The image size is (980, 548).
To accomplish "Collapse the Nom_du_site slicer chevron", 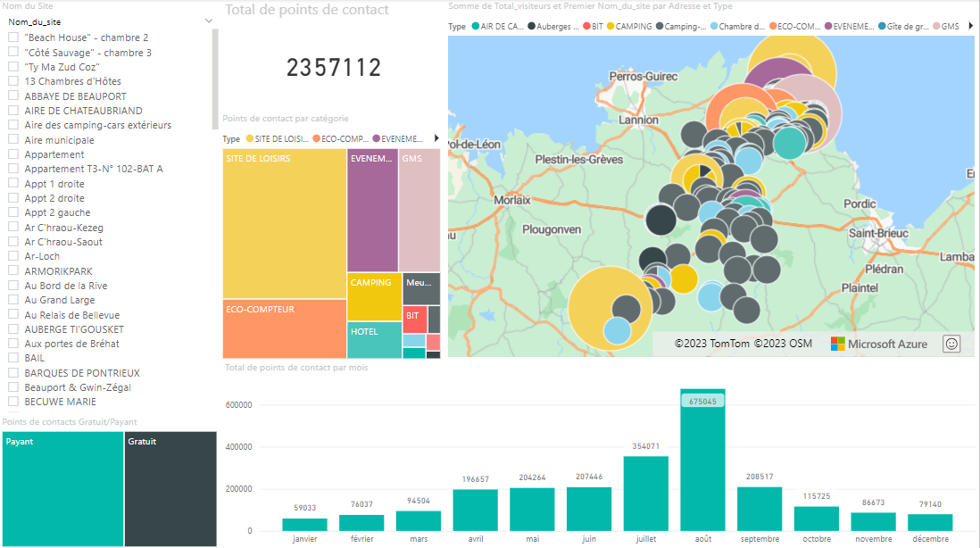I will coord(209,21).
